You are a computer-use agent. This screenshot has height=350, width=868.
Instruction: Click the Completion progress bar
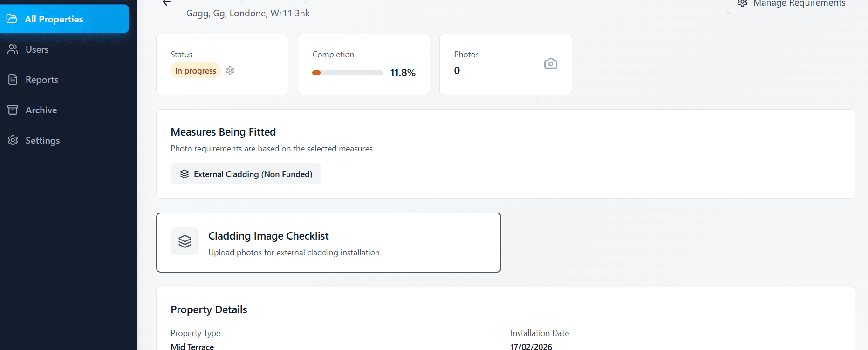[x=347, y=73]
